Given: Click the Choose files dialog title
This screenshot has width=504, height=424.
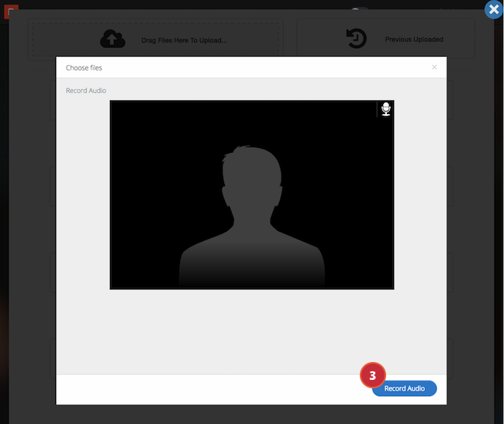Looking at the screenshot, I should click(x=84, y=67).
